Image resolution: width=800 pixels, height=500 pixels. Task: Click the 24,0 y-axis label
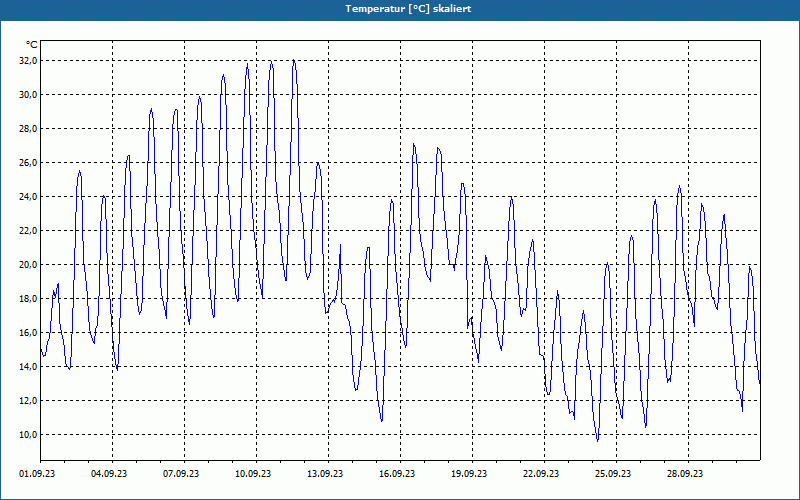click(28, 196)
